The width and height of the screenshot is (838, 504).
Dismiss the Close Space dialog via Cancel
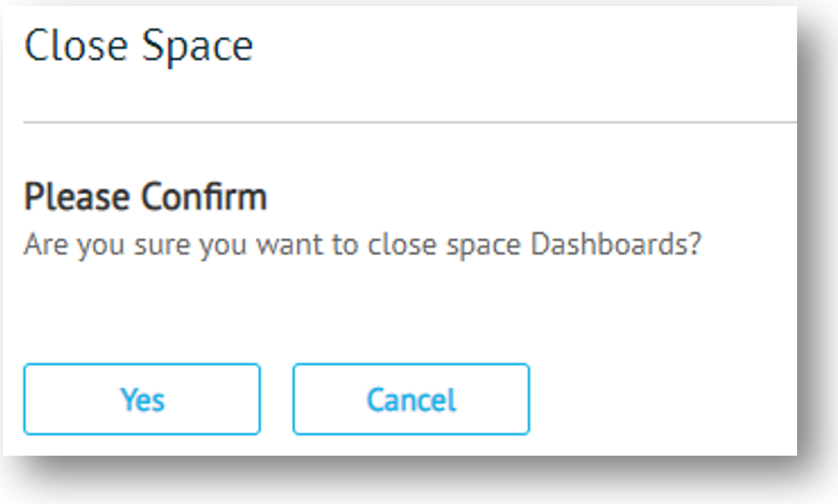[x=411, y=399]
